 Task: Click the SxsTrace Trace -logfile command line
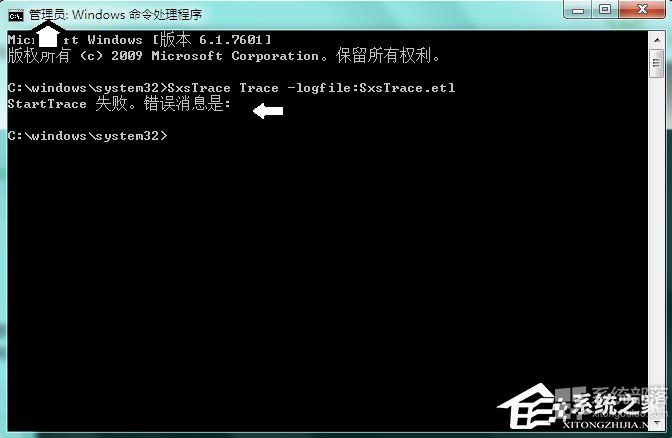(x=231, y=88)
